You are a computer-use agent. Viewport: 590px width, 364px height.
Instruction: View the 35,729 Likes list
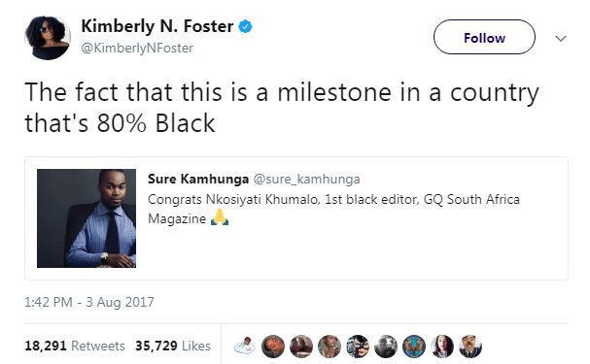173,346
